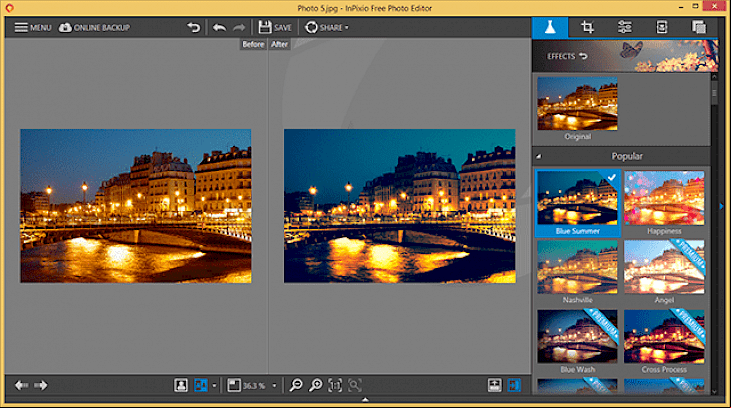Zoom in with the plus magnifier
This screenshot has width=731, height=408.
tap(316, 385)
